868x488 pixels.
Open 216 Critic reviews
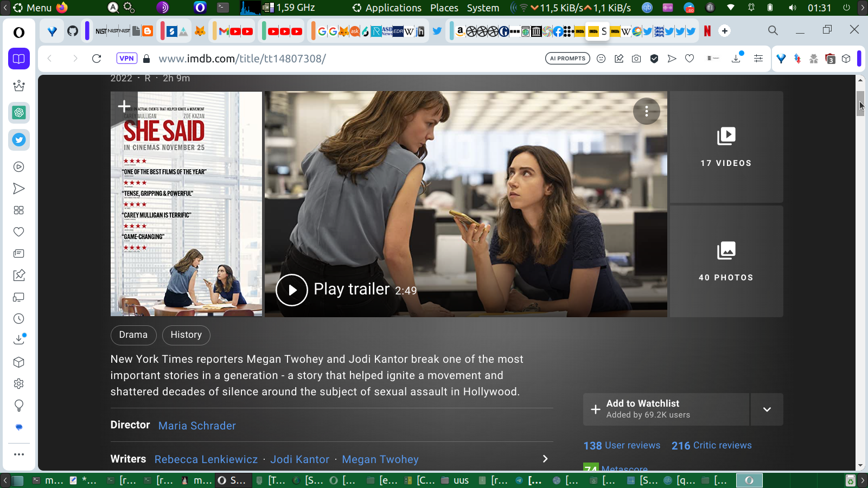[712, 445]
